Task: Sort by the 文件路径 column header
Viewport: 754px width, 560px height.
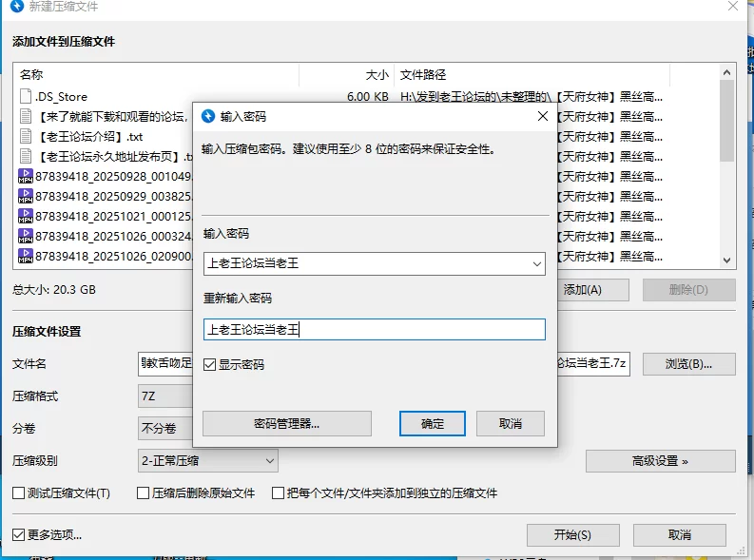Action: tap(532, 74)
